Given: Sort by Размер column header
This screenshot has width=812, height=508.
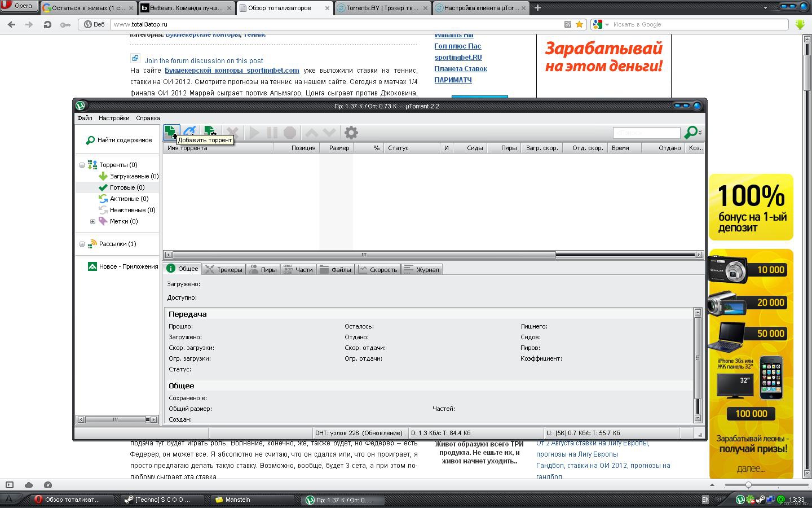Looking at the screenshot, I should pos(336,148).
